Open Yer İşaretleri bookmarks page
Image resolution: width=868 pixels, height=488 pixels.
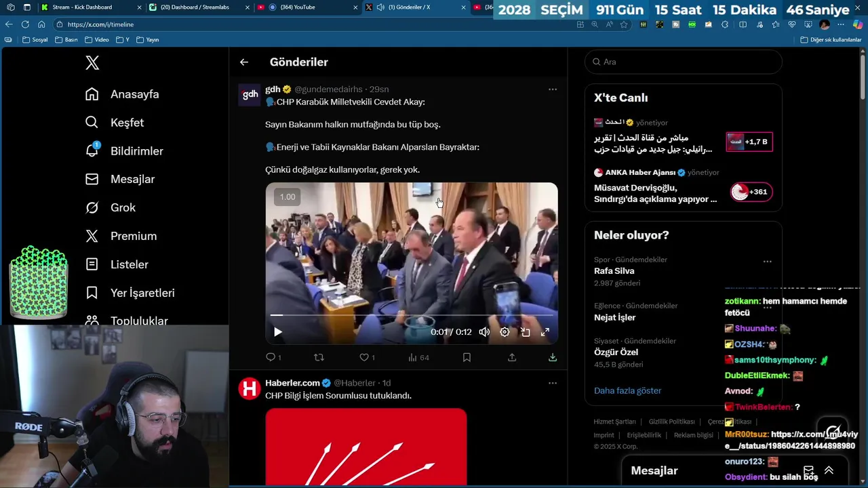[130, 293]
